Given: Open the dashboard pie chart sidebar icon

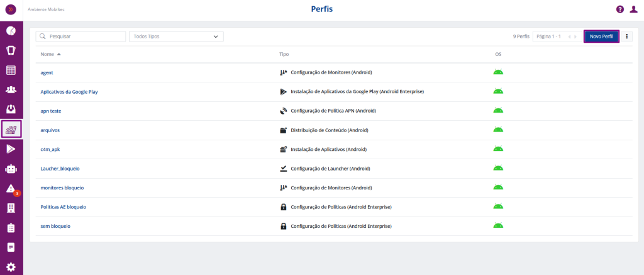Looking at the screenshot, I should click(11, 31).
